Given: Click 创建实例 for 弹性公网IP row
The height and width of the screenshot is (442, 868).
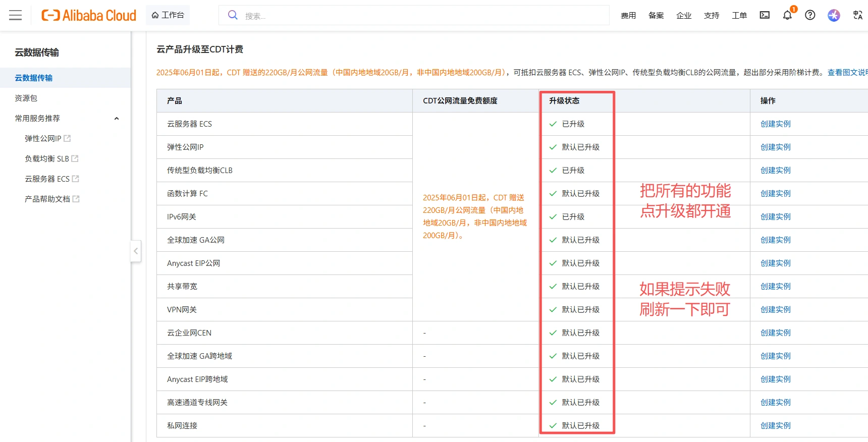Looking at the screenshot, I should click(x=776, y=147).
